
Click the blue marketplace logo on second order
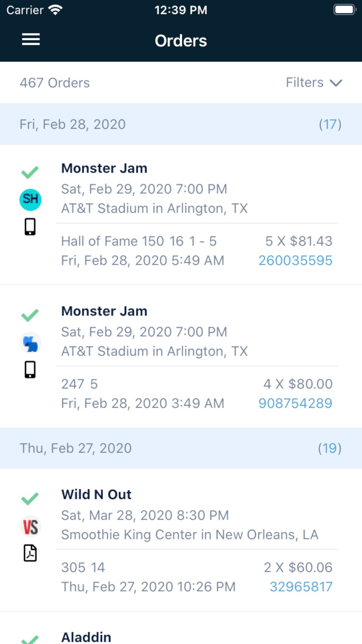(30, 343)
